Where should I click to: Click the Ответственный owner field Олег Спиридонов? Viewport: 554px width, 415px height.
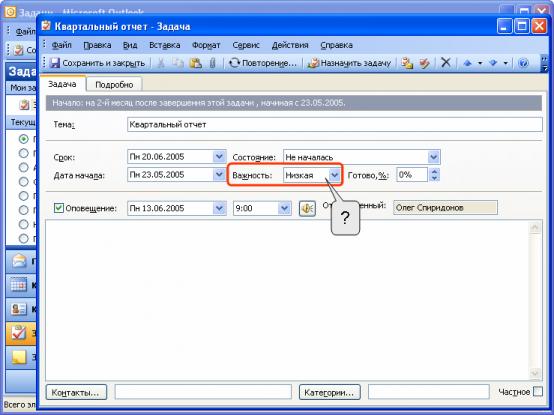tap(445, 208)
